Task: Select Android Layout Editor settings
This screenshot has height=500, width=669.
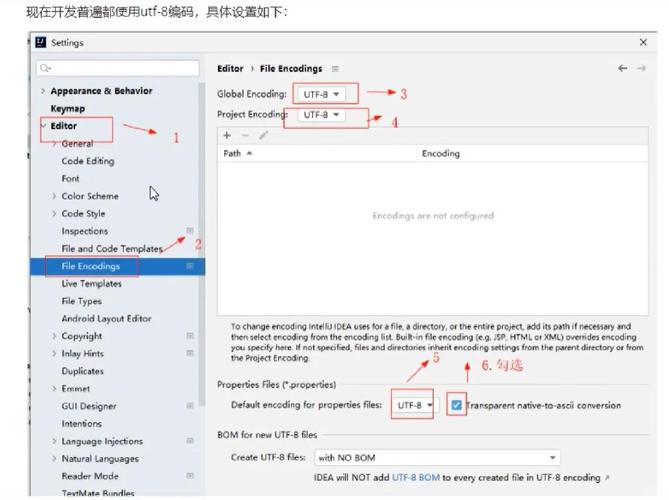Action: tap(107, 318)
